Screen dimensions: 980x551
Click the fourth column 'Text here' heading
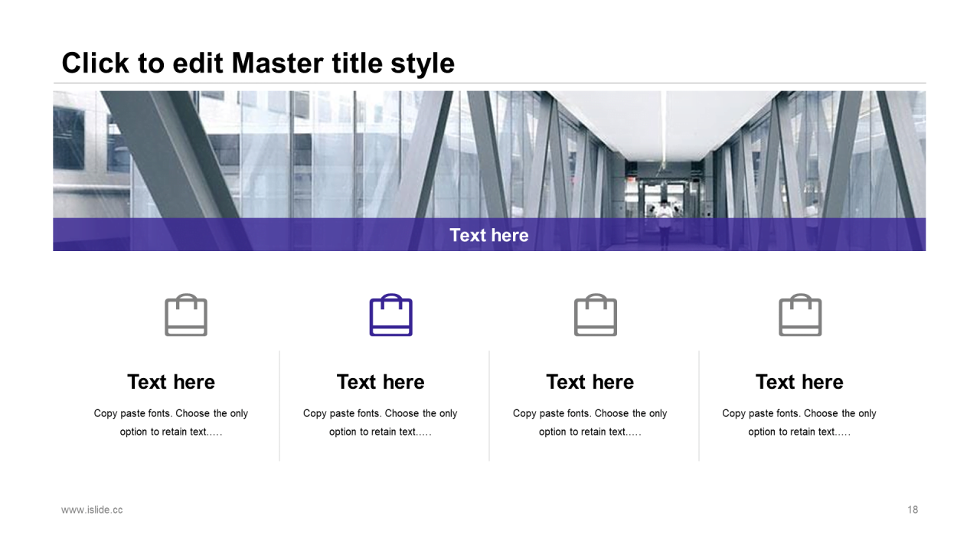(799, 382)
